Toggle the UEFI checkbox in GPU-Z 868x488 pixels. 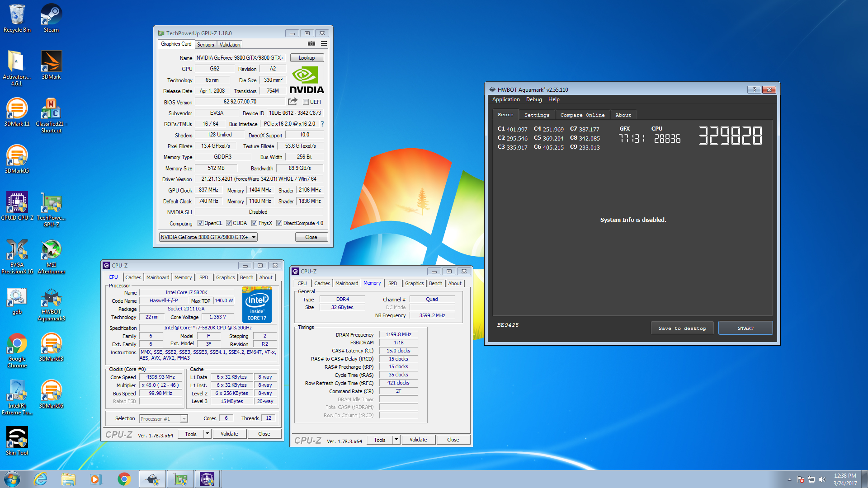306,102
